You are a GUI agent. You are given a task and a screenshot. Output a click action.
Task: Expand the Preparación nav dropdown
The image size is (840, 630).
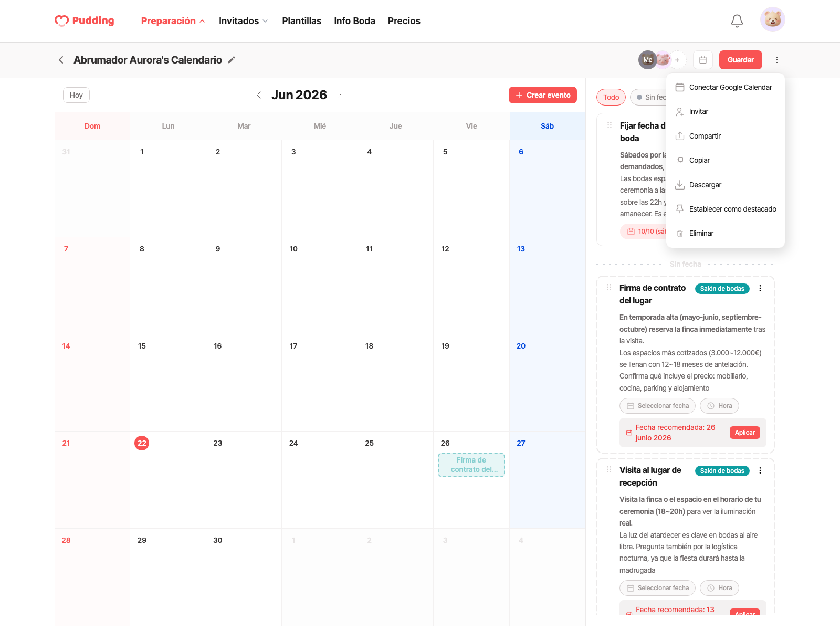point(173,21)
